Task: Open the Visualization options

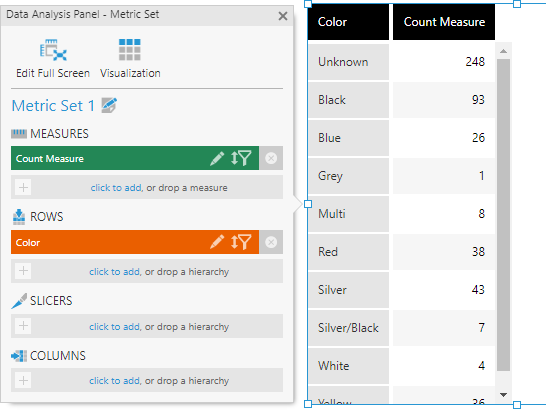Action: (130, 59)
